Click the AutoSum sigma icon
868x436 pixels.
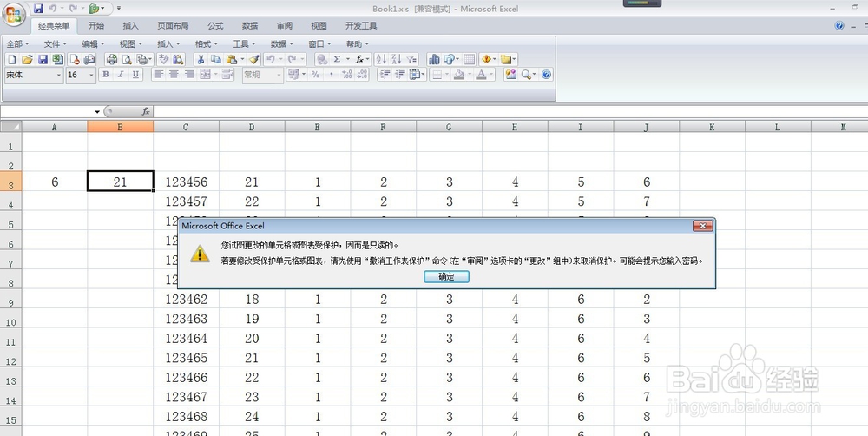click(x=337, y=59)
